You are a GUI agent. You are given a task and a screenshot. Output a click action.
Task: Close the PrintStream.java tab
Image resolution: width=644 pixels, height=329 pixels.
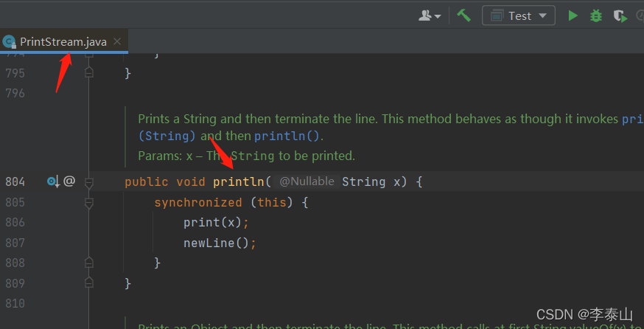click(x=117, y=41)
